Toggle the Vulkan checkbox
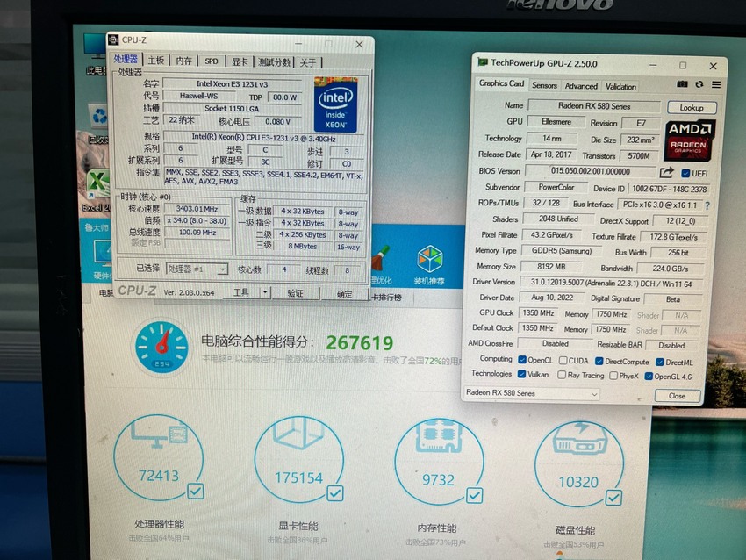The height and width of the screenshot is (560, 746). tap(521, 374)
